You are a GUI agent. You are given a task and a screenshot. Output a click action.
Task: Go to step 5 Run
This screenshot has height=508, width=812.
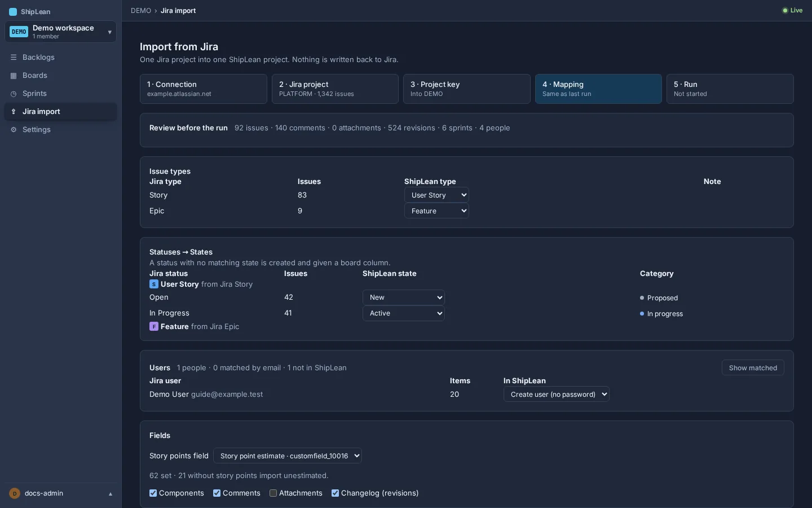click(730, 89)
